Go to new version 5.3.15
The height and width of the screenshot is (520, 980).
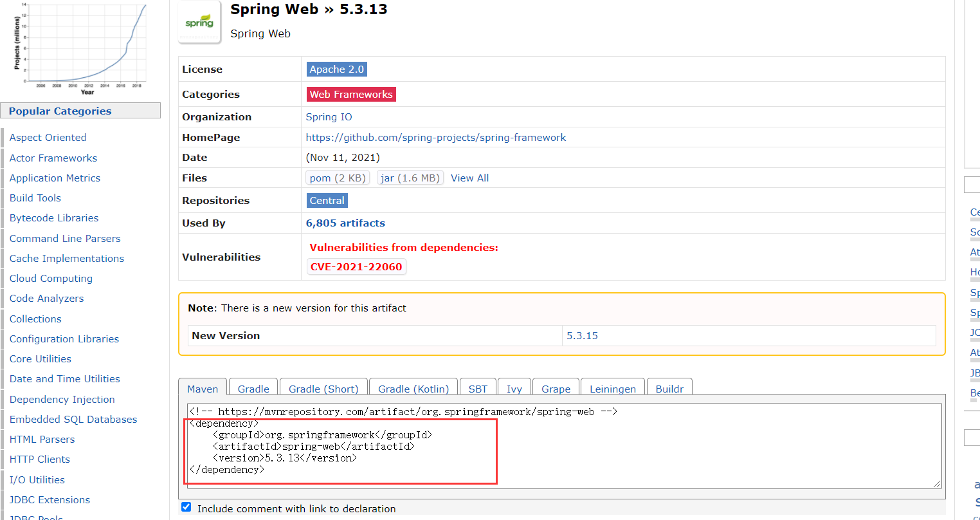click(582, 336)
